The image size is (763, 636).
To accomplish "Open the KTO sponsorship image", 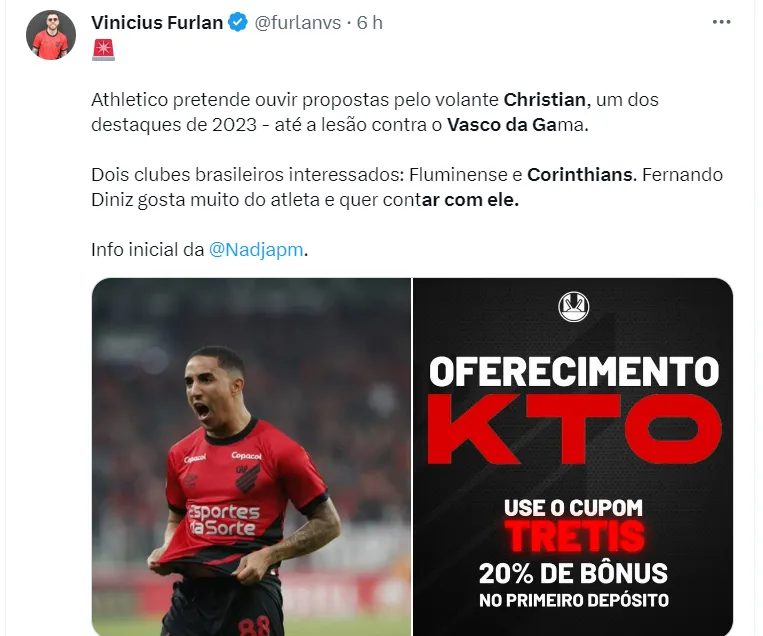I will 573,456.
